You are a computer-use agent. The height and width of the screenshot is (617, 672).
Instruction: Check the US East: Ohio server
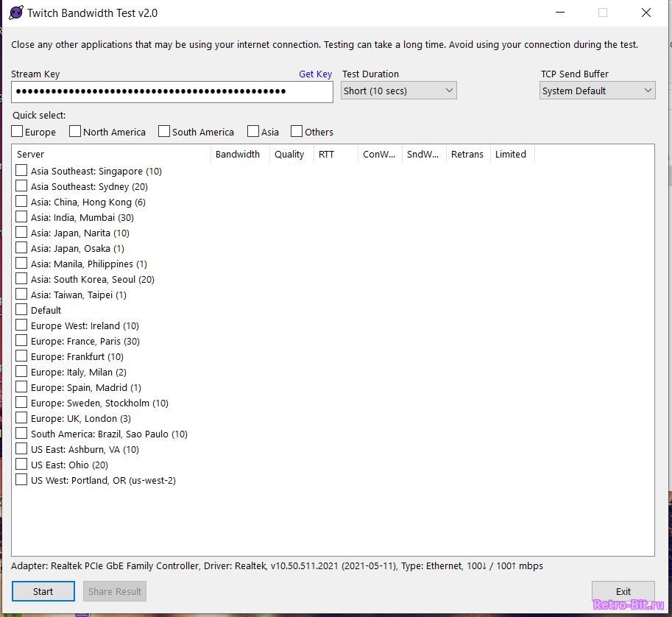point(21,465)
